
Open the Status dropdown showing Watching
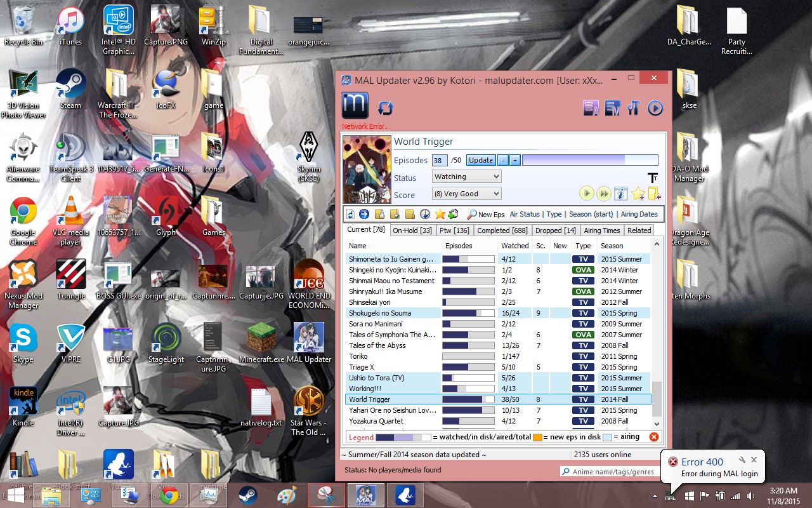pyautogui.click(x=467, y=177)
